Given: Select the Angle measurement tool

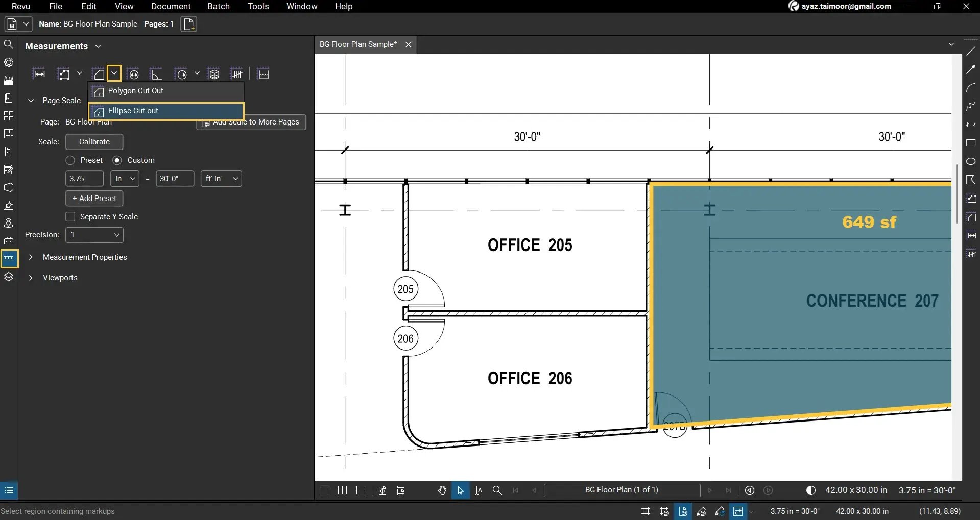Looking at the screenshot, I should [156, 74].
